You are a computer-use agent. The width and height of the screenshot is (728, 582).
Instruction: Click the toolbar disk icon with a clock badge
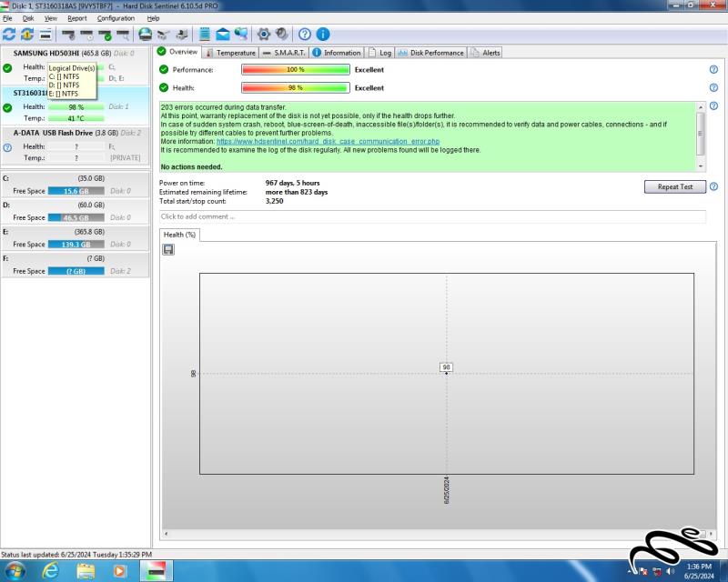point(86,35)
